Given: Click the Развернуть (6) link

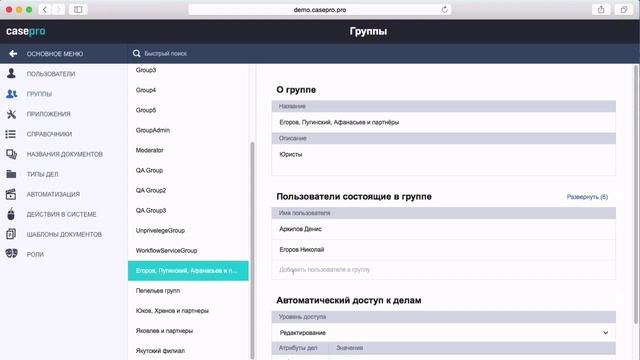Looking at the screenshot, I should [x=587, y=197].
